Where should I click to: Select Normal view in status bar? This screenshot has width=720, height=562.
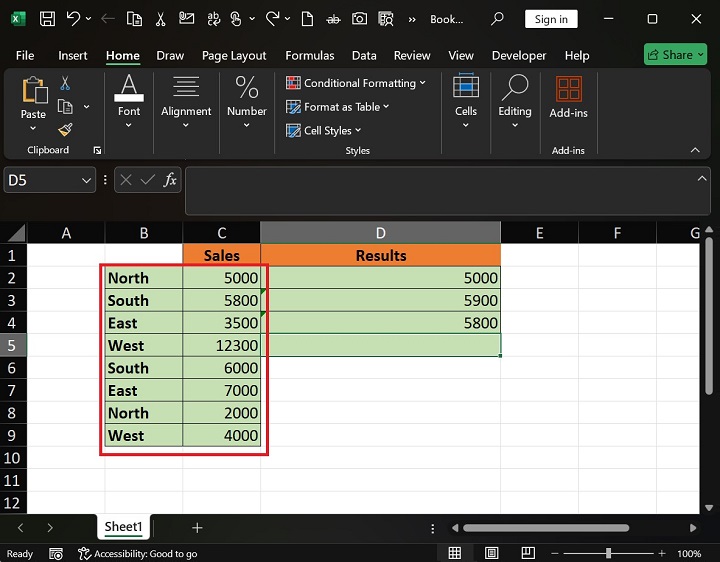tap(454, 553)
